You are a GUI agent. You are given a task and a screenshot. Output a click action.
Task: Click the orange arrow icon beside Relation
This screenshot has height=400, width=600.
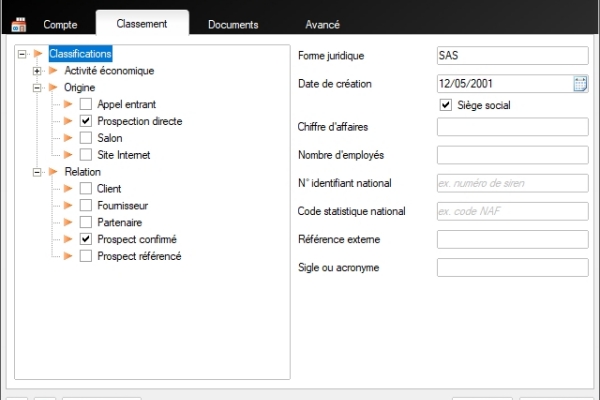(x=55, y=172)
